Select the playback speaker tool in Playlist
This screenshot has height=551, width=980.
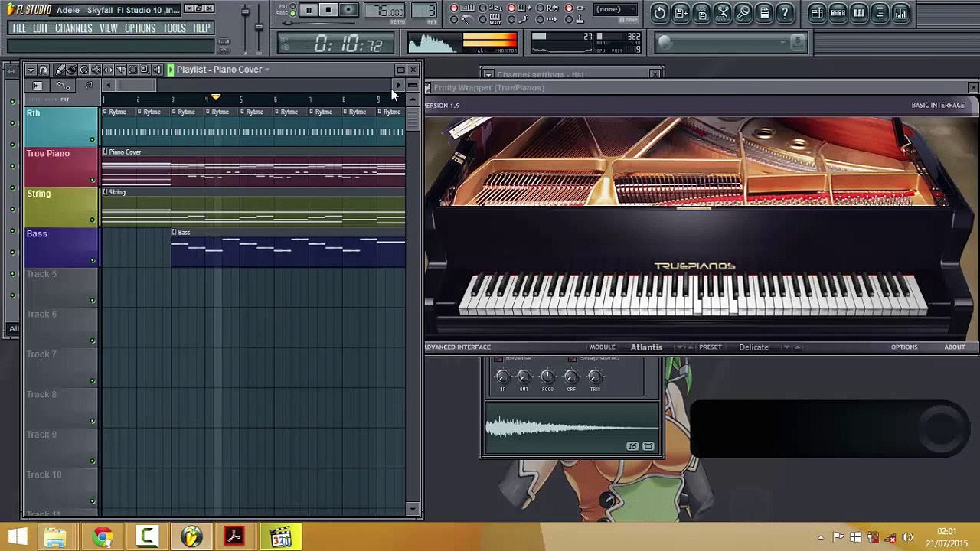point(158,70)
